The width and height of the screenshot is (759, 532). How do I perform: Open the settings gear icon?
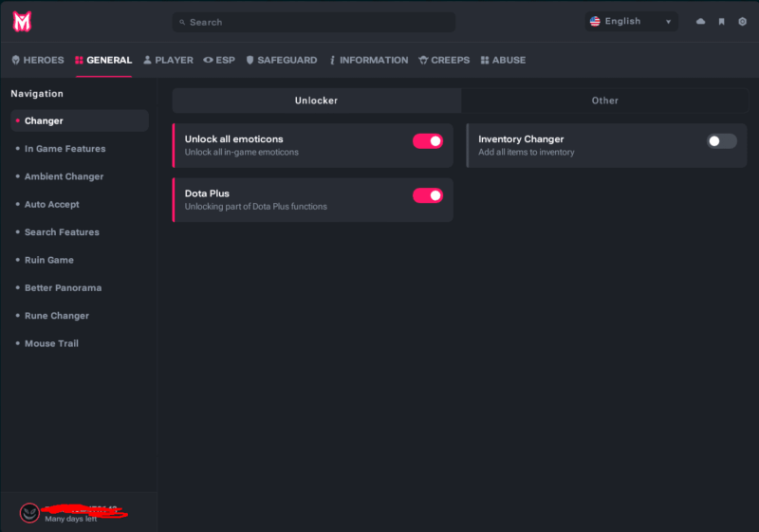pos(742,21)
